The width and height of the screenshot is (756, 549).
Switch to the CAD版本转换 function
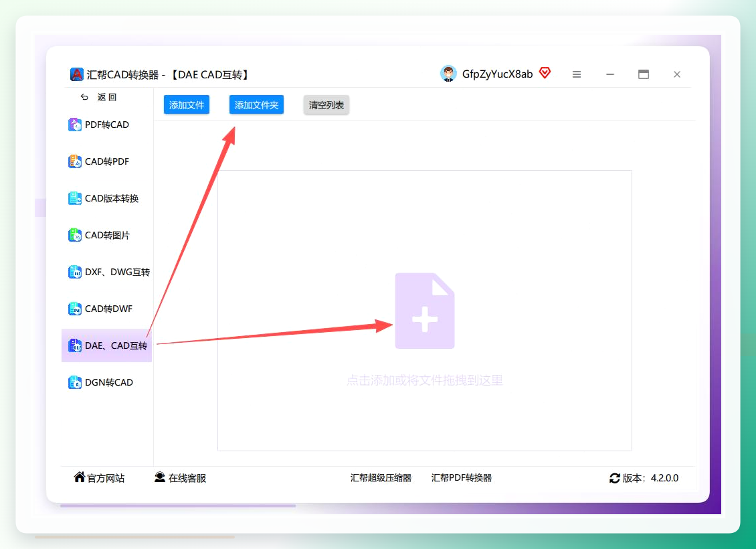(107, 198)
